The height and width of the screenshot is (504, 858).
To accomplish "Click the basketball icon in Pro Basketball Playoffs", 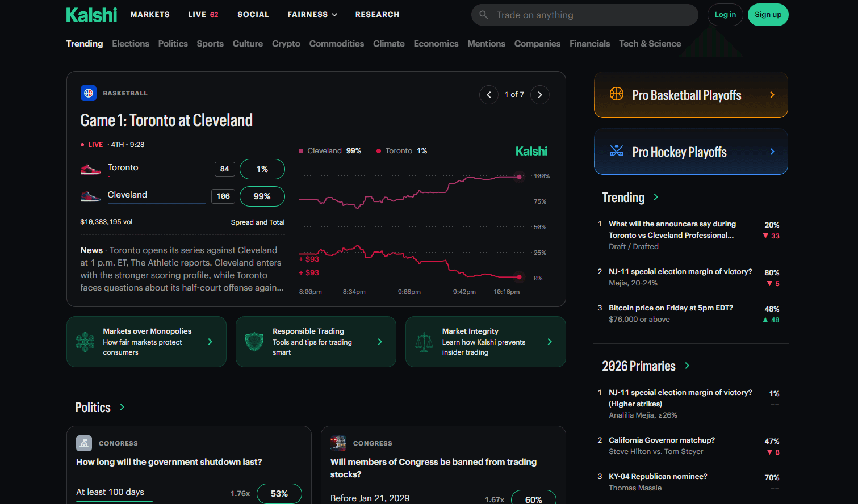I will pyautogui.click(x=617, y=94).
